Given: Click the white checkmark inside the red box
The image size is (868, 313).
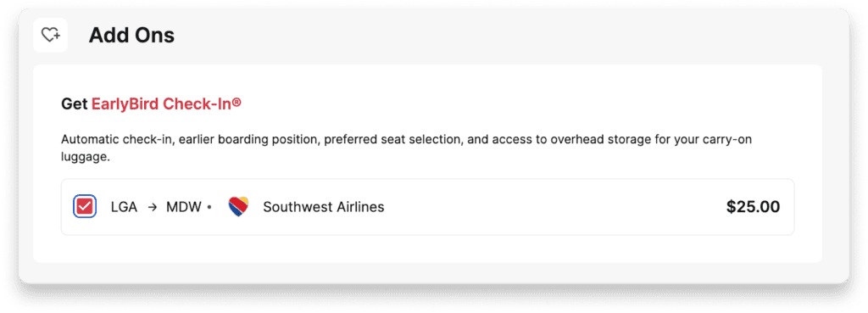Looking at the screenshot, I should point(85,207).
